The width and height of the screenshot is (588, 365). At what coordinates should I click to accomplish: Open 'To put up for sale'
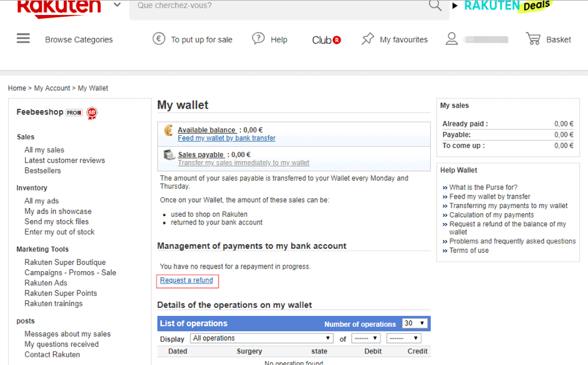tap(201, 39)
